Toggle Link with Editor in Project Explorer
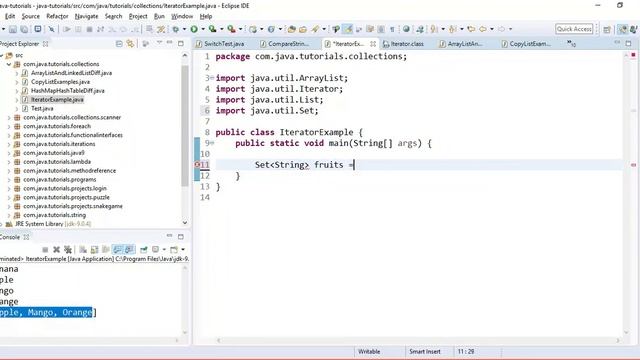The height and width of the screenshot is (360, 640). [130, 44]
